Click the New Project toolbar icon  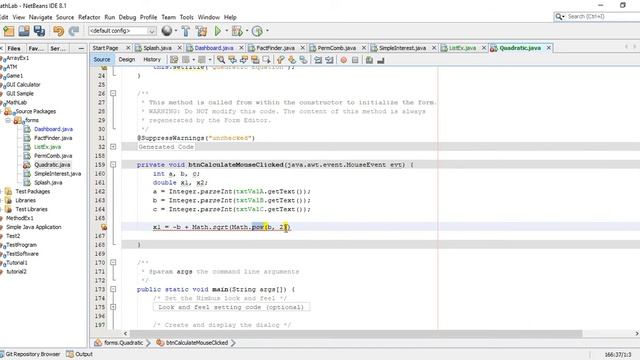9,31
